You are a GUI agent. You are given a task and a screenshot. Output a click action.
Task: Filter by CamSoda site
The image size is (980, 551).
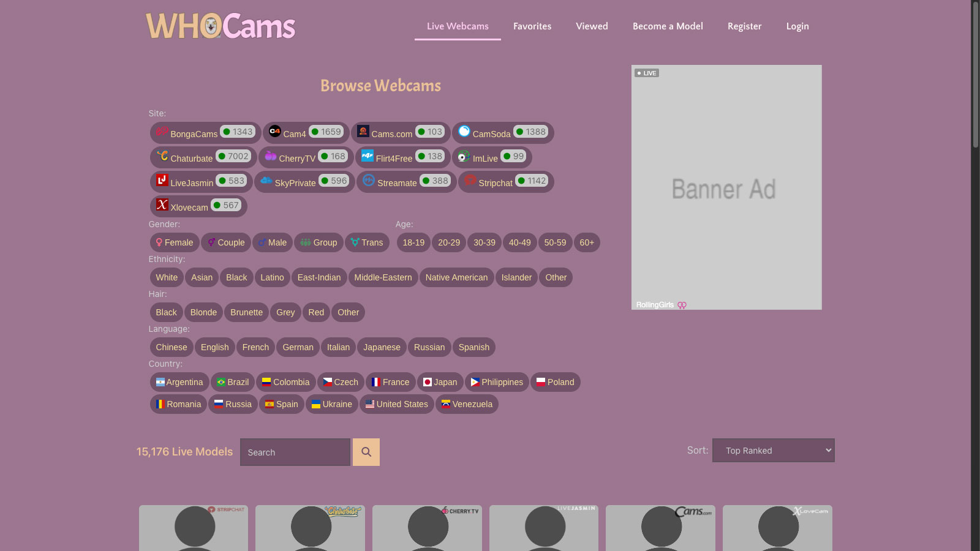click(503, 133)
